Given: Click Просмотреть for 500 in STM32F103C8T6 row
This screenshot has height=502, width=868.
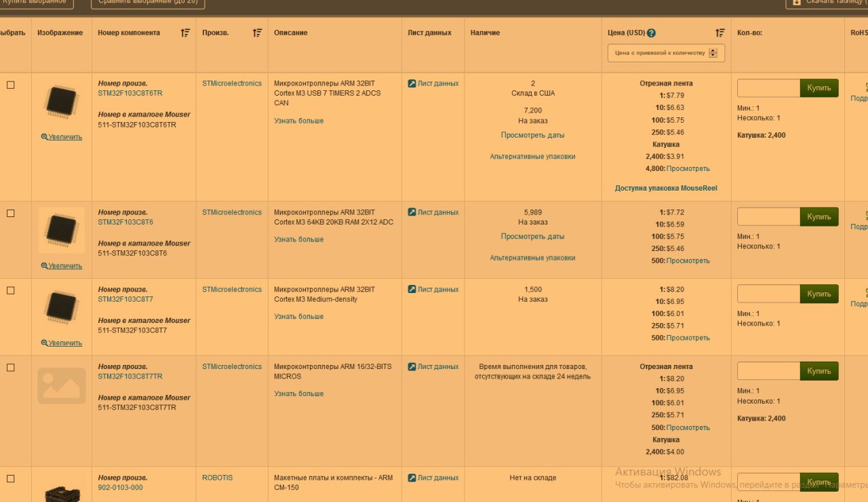Looking at the screenshot, I should [688, 261].
